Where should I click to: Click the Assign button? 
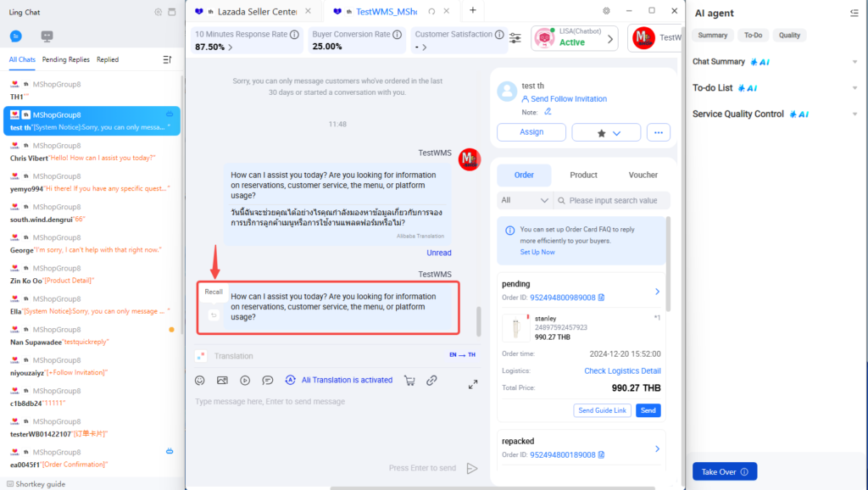(531, 132)
